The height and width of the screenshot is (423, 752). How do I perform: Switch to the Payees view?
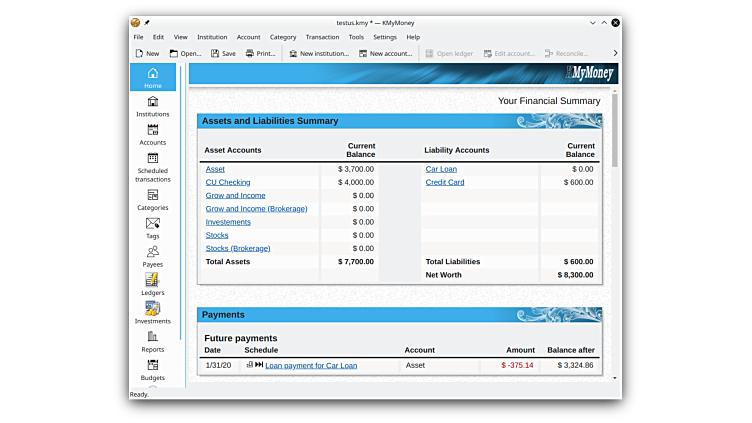click(x=152, y=256)
